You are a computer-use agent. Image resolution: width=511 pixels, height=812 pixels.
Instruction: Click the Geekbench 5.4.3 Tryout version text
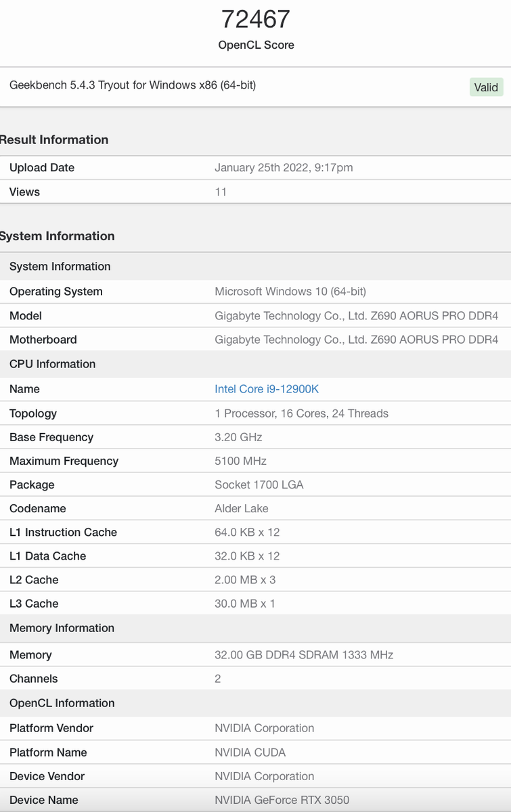coord(133,85)
